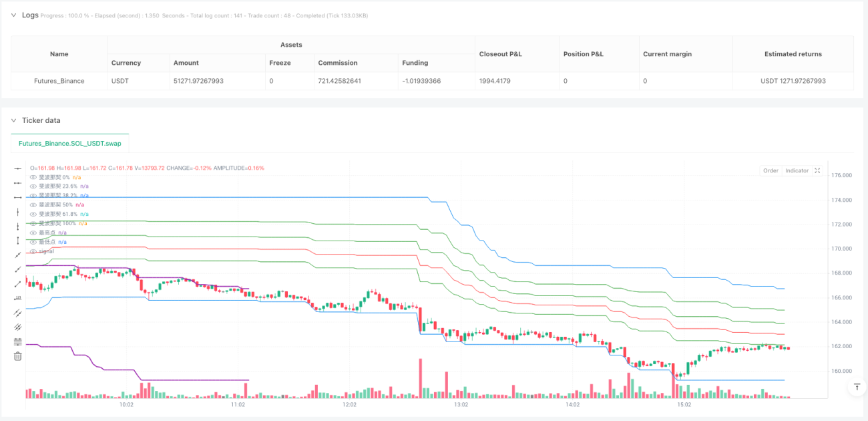Select the price line drawing tool
This screenshot has width=868, height=421.
[x=18, y=297]
